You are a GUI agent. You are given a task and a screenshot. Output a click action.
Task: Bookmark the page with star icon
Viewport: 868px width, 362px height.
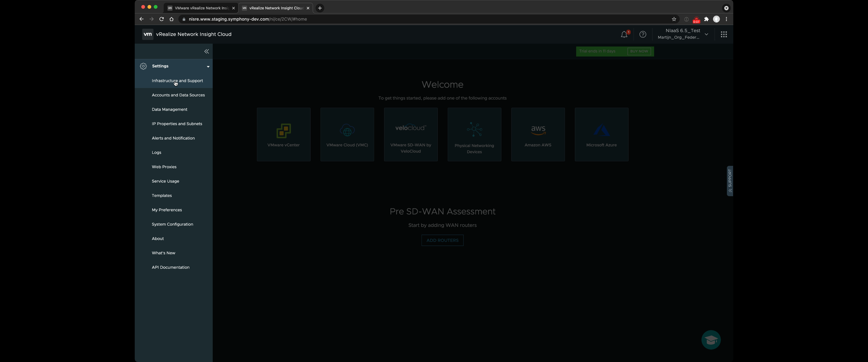[674, 19]
